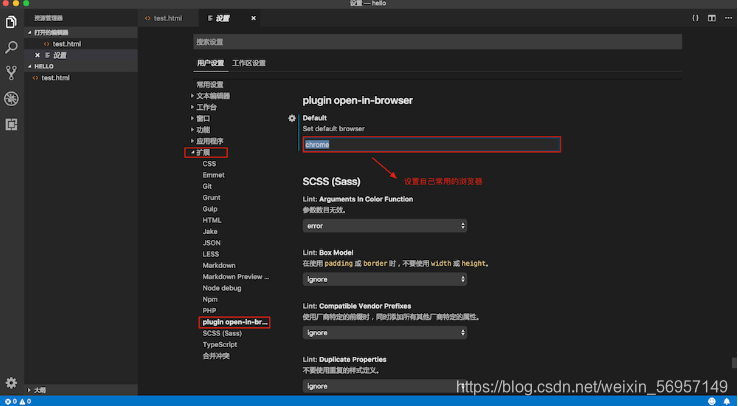
Task: Click the 搜索设置 search box
Action: click(x=437, y=42)
